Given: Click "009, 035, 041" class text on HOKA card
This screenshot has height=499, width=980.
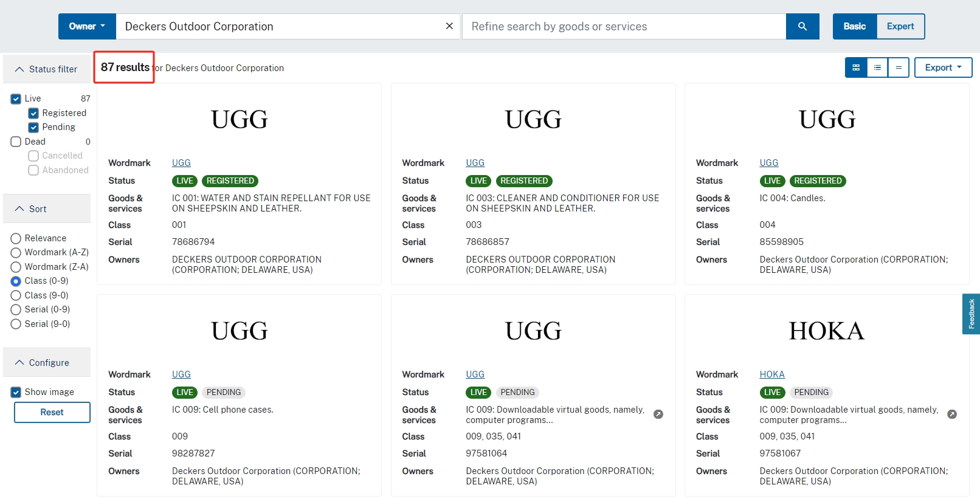Looking at the screenshot, I should [x=787, y=436].
